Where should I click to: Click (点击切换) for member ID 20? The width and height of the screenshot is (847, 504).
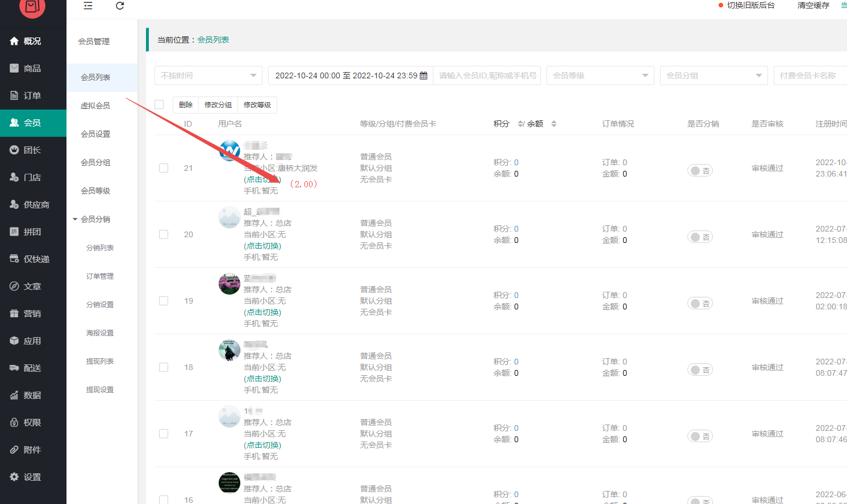click(x=262, y=246)
